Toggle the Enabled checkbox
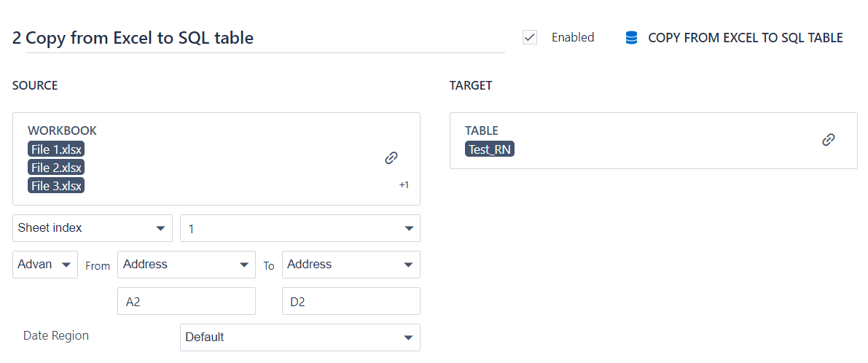 530,38
